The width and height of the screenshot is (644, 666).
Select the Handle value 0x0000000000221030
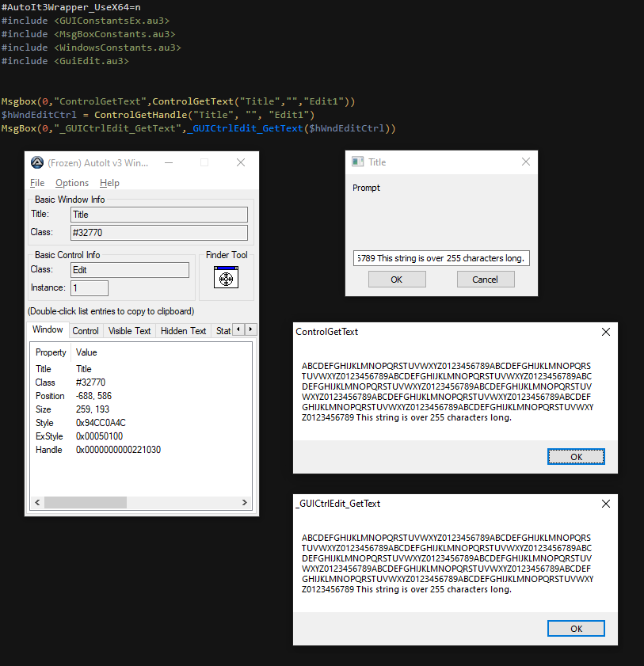tap(118, 450)
